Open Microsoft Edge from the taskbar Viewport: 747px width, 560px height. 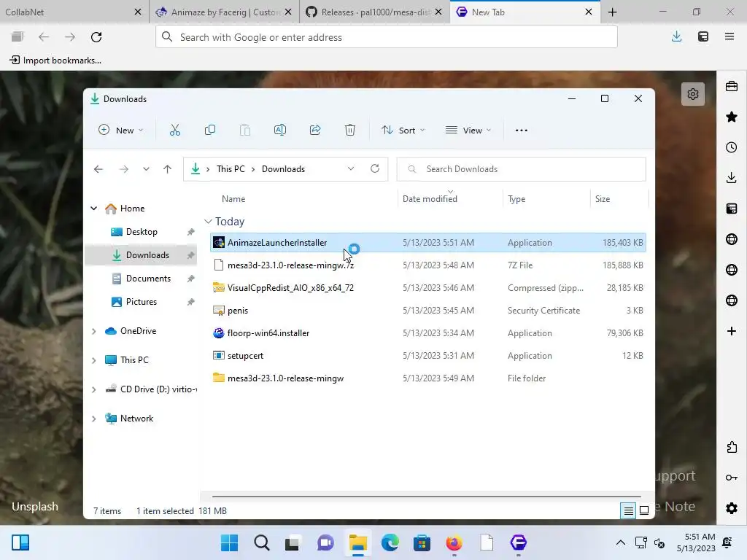pyautogui.click(x=390, y=542)
